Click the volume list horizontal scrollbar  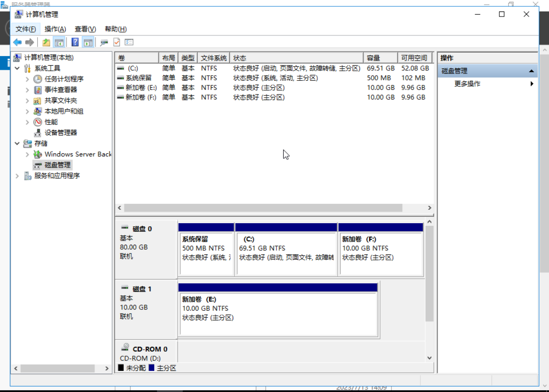pos(263,208)
